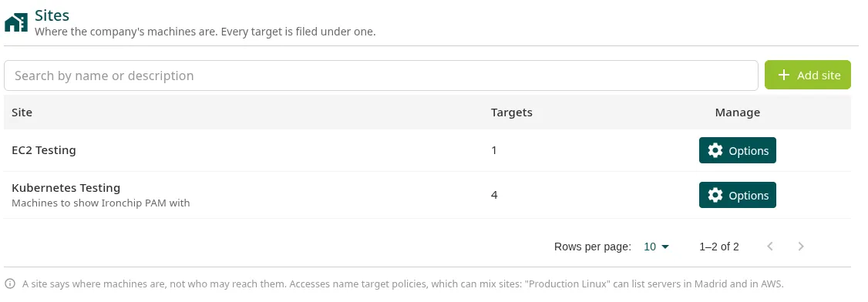Click the gear icon in Kubernetes Testing row
This screenshot has width=868, height=302.
pyautogui.click(x=715, y=195)
